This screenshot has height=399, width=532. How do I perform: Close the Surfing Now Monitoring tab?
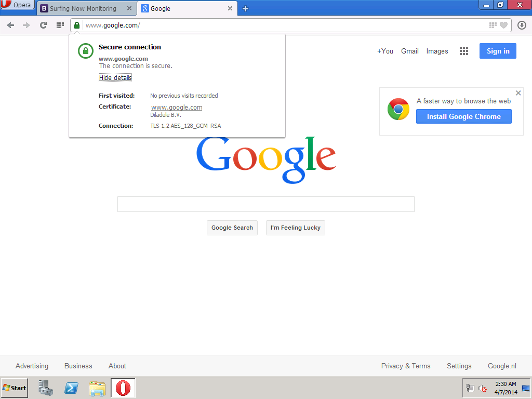click(129, 8)
